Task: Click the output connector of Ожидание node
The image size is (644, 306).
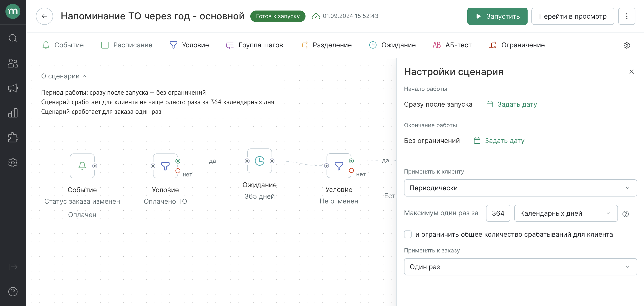Action: tap(272, 161)
